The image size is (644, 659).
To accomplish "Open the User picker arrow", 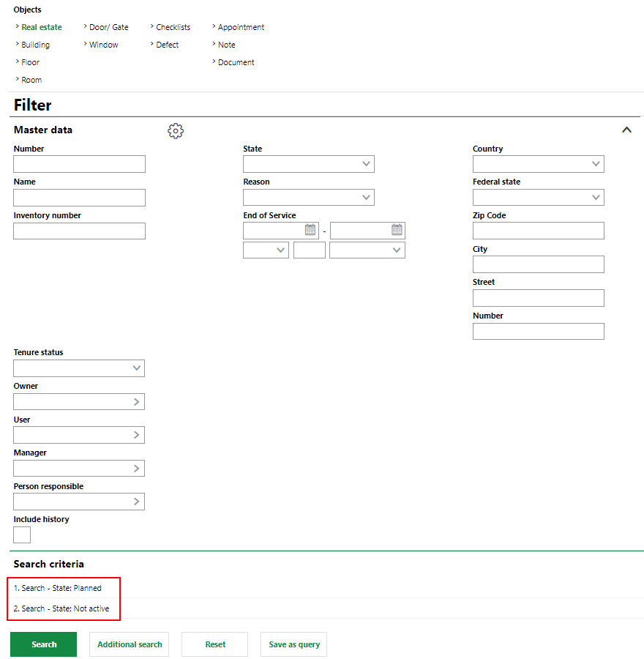I will (x=136, y=435).
